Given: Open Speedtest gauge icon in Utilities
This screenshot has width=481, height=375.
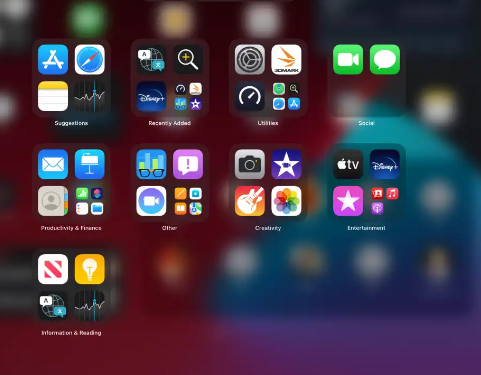Looking at the screenshot, I should 250,96.
